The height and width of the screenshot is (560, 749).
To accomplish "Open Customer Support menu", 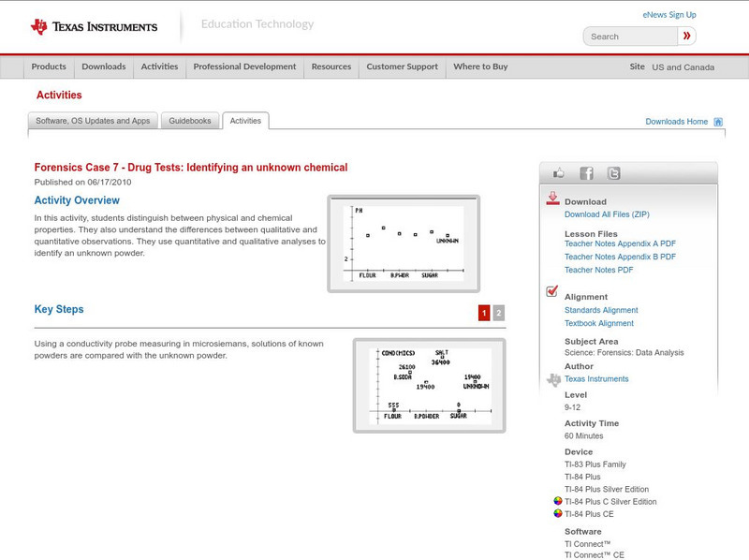I will coord(403,66).
